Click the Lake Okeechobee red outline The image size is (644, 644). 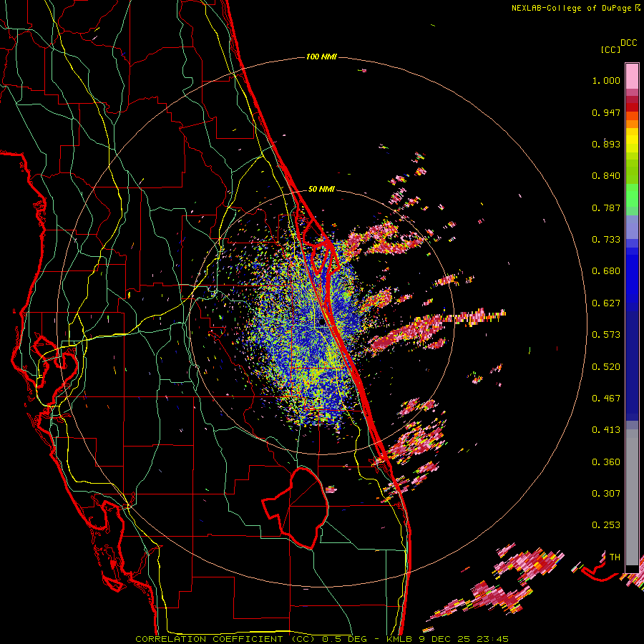coord(296,507)
